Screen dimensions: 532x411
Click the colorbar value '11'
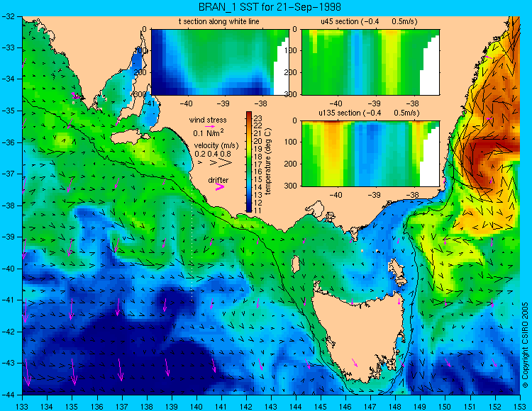tap(258, 210)
